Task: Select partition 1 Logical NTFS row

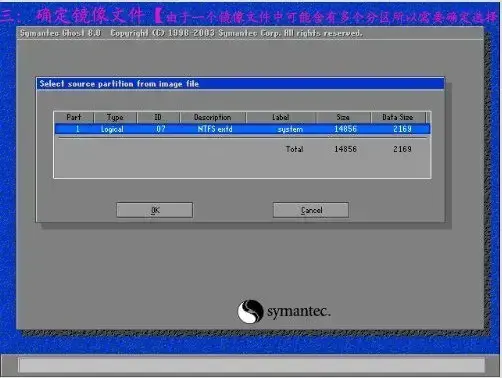Action: pos(242,129)
